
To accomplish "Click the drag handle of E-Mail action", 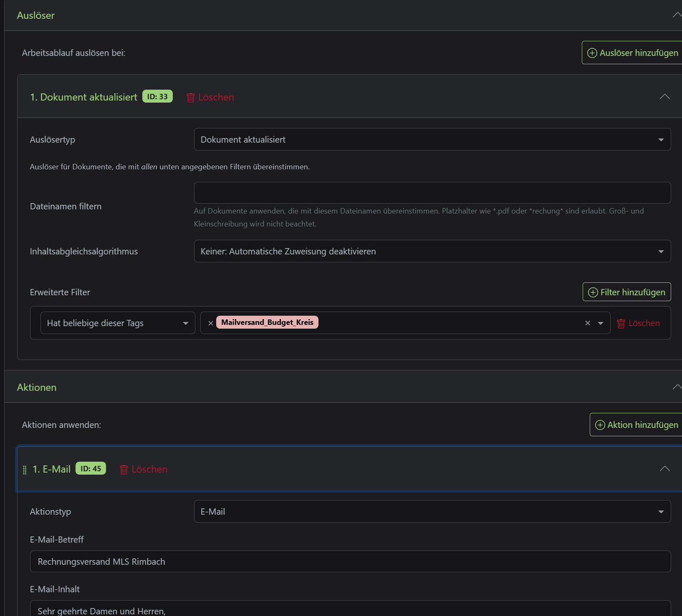I will 25,470.
